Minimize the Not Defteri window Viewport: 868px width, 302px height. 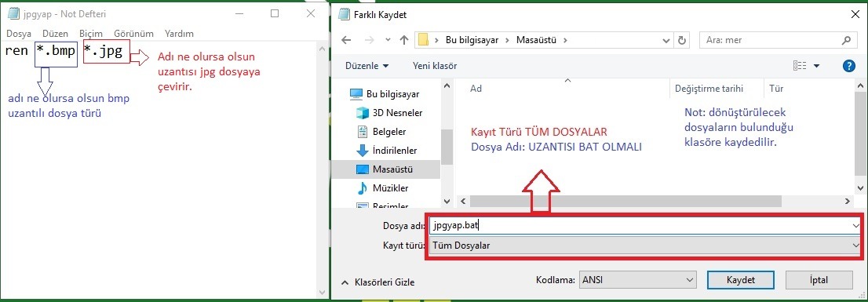click(x=239, y=14)
